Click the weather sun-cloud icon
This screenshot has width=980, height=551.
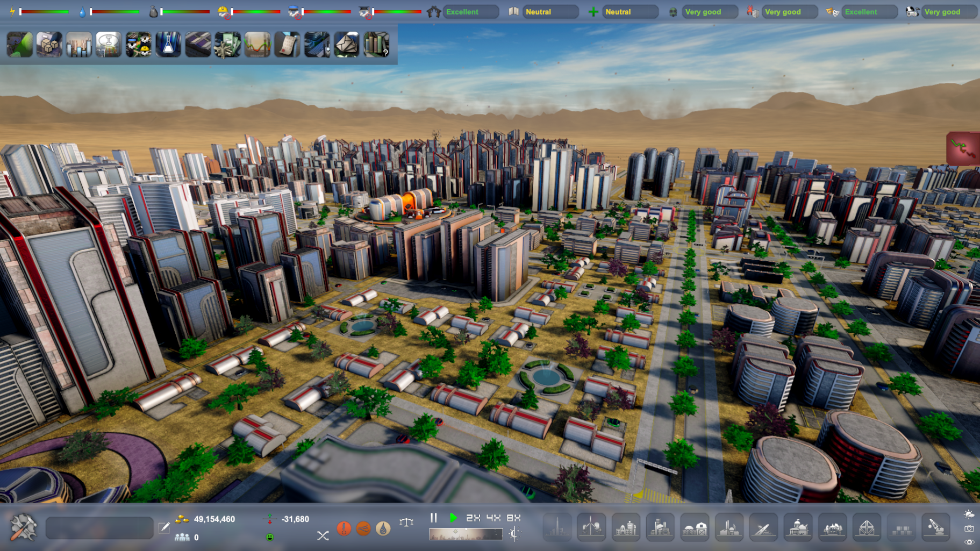969,514
